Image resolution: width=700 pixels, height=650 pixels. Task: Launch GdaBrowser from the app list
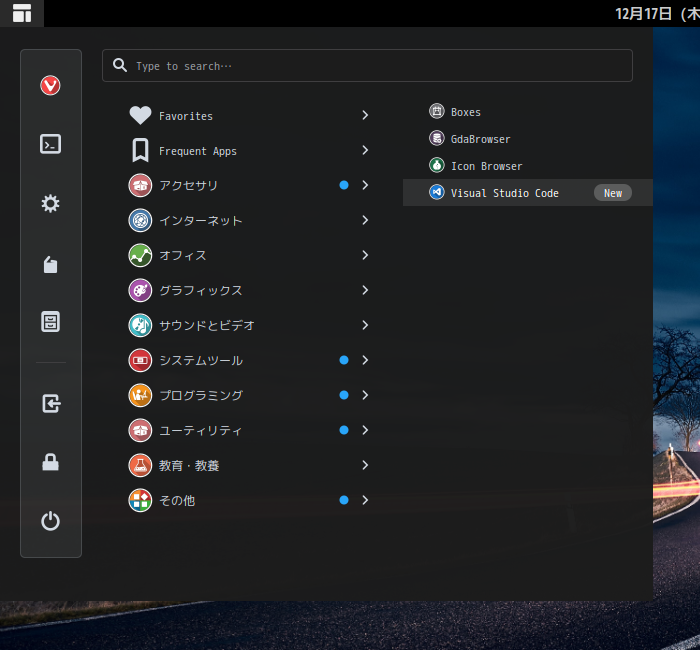(480, 139)
